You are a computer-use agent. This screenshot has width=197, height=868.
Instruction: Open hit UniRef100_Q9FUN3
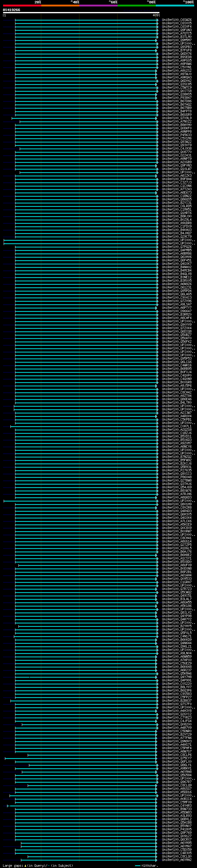point(177,30)
